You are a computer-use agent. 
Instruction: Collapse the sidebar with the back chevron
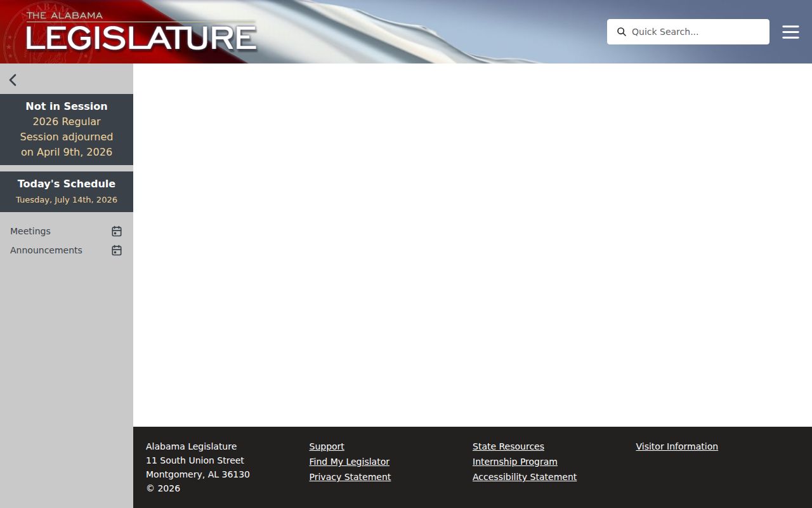[13, 80]
